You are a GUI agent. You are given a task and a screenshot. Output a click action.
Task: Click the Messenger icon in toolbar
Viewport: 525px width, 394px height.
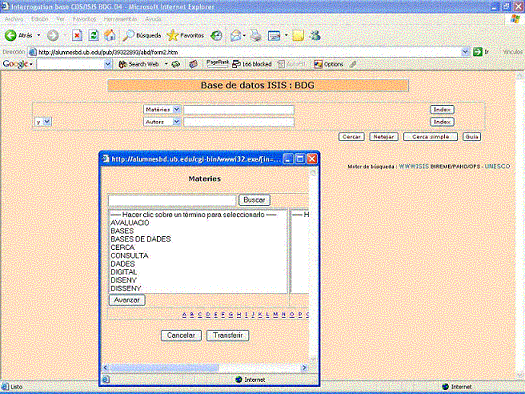coord(315,35)
